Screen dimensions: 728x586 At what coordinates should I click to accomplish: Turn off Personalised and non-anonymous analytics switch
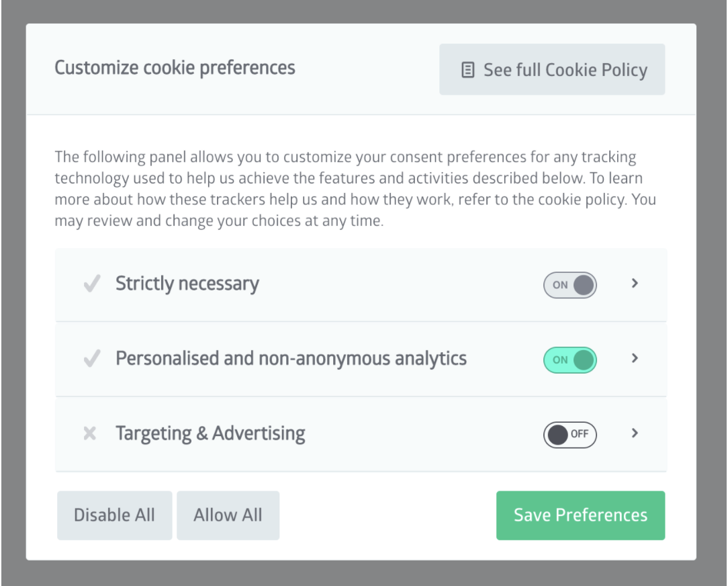570,360
